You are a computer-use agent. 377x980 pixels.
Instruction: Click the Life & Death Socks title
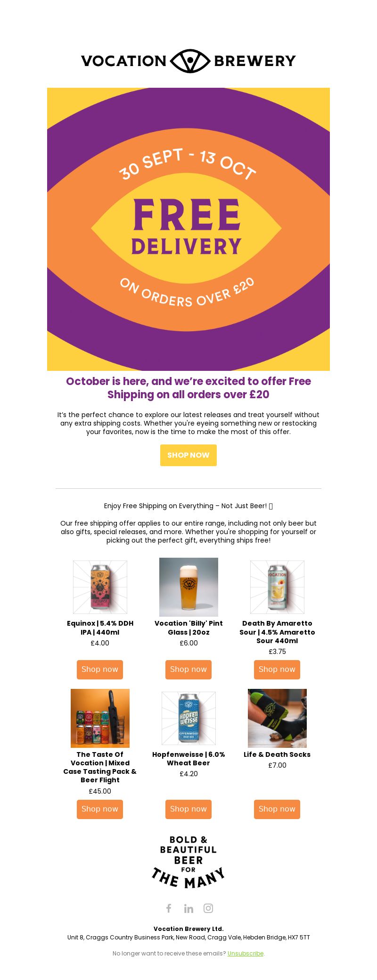click(x=277, y=754)
